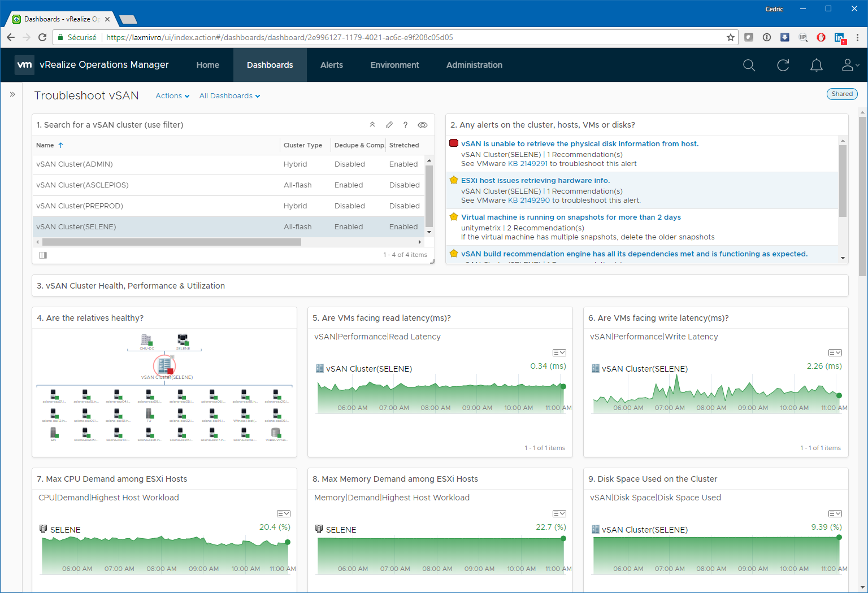Screen dimensions: 868x593
Task: Open the Administration tab
Action: pos(474,65)
